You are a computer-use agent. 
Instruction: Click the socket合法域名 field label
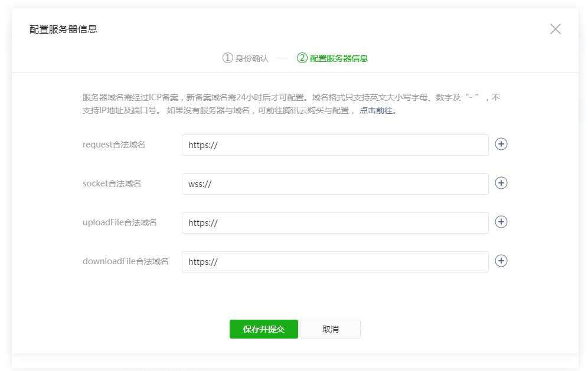[x=112, y=183]
